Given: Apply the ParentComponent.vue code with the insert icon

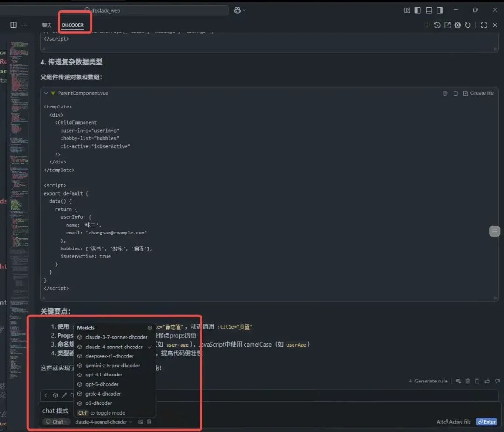Looking at the screenshot, I should tap(445, 93).
